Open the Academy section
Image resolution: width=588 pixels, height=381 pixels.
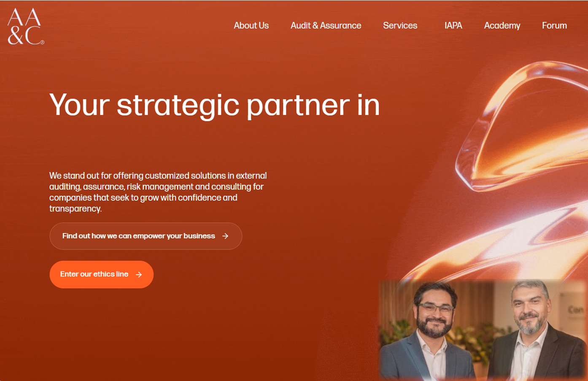(502, 26)
